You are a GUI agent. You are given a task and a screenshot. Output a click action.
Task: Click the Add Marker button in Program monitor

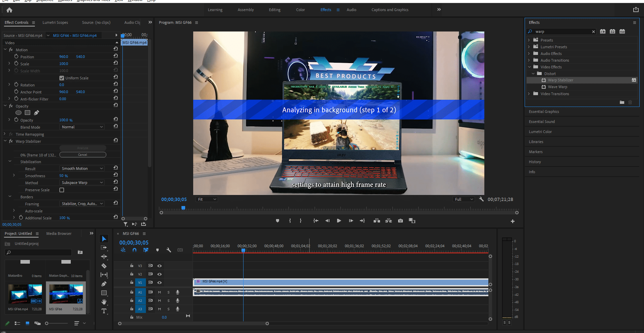click(x=277, y=221)
